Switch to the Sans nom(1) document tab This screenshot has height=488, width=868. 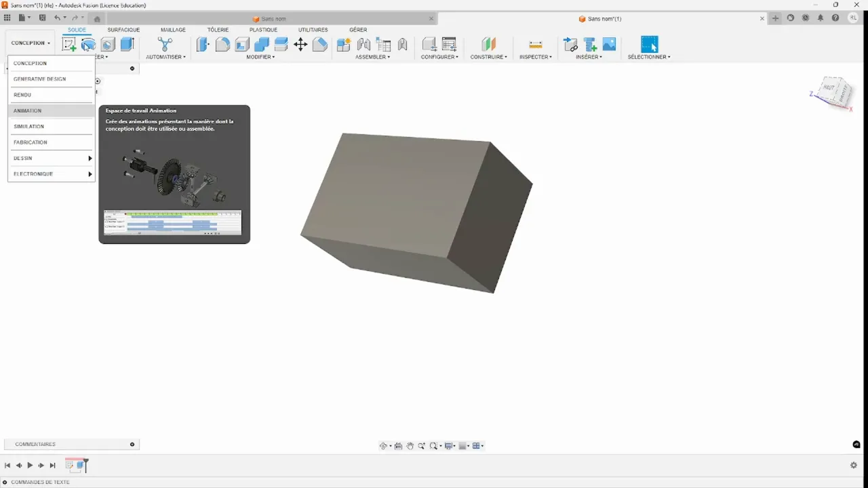coord(599,19)
